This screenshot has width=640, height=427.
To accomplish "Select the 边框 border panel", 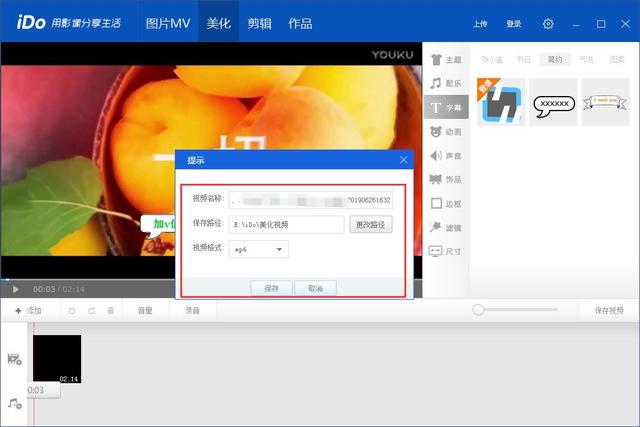I will point(445,204).
